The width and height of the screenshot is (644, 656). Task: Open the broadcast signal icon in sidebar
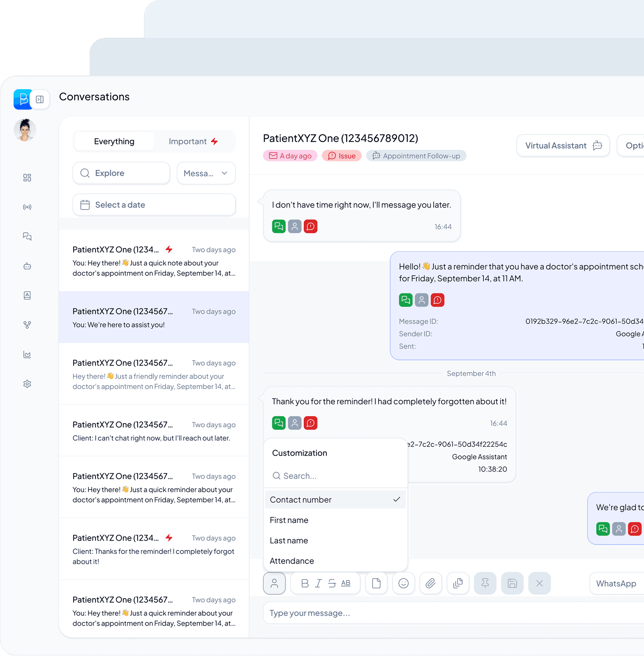click(x=27, y=207)
